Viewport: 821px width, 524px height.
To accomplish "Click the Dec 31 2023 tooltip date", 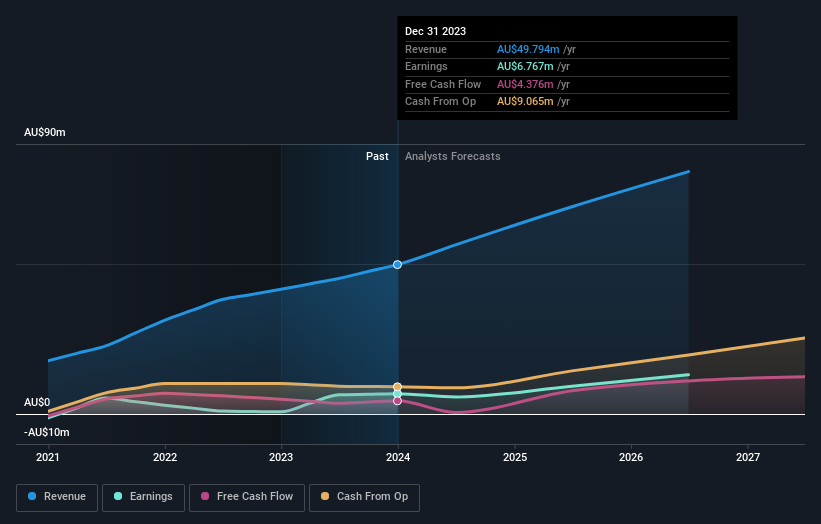I will [x=435, y=31].
